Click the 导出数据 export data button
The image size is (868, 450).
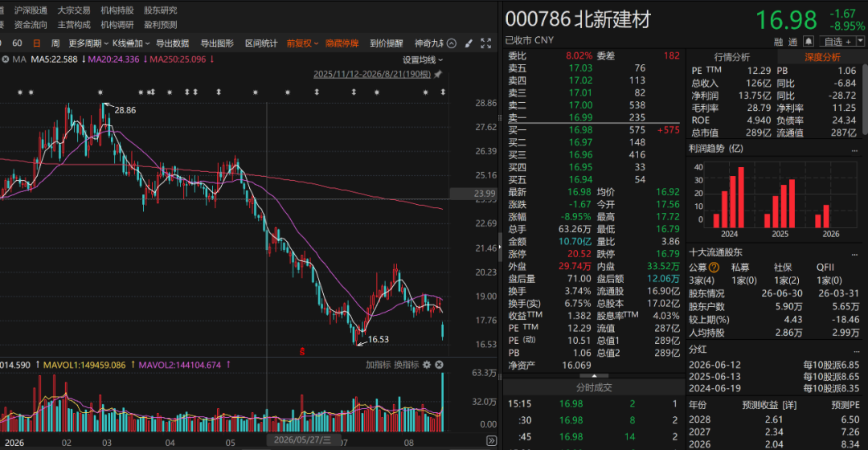coord(172,43)
